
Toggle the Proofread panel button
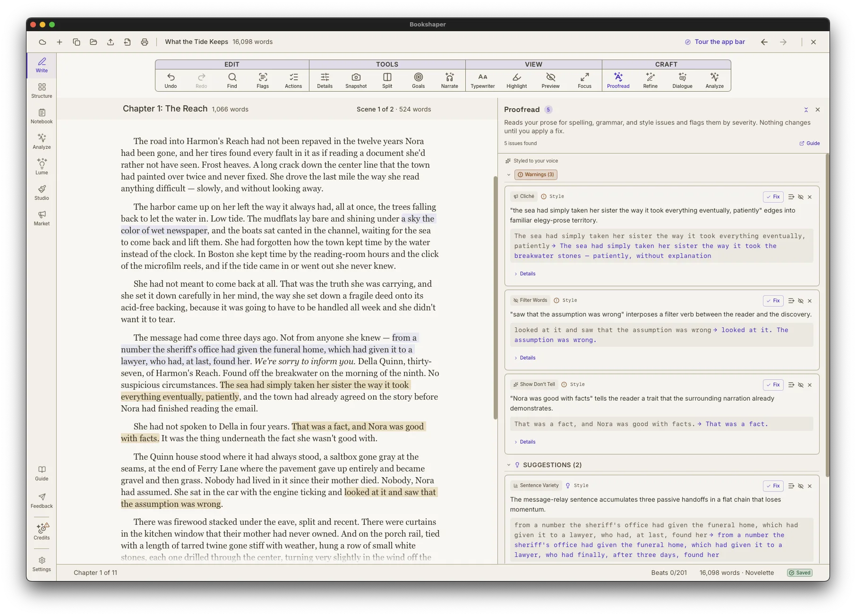tap(618, 80)
